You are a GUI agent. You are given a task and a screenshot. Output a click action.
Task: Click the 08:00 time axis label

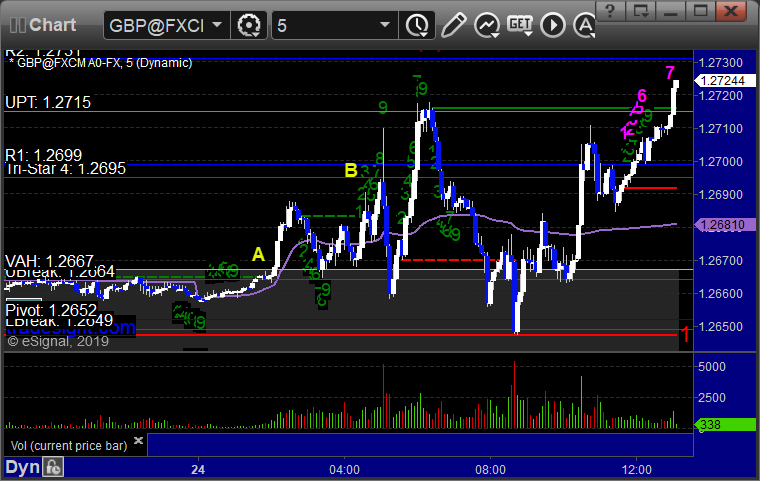click(491, 469)
